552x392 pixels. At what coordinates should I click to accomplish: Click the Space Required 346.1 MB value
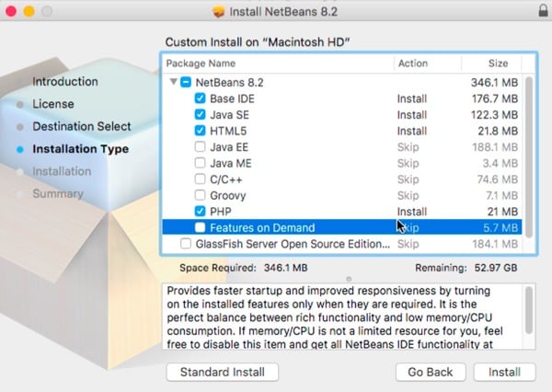click(x=285, y=268)
